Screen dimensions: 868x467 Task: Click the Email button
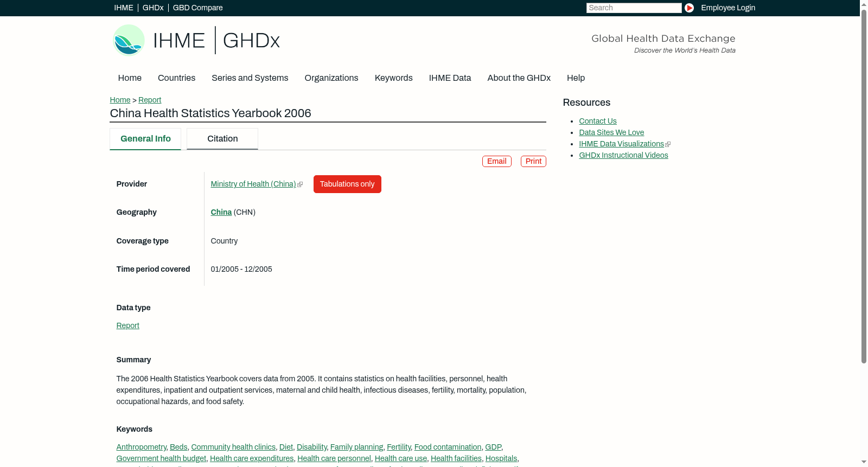click(497, 161)
